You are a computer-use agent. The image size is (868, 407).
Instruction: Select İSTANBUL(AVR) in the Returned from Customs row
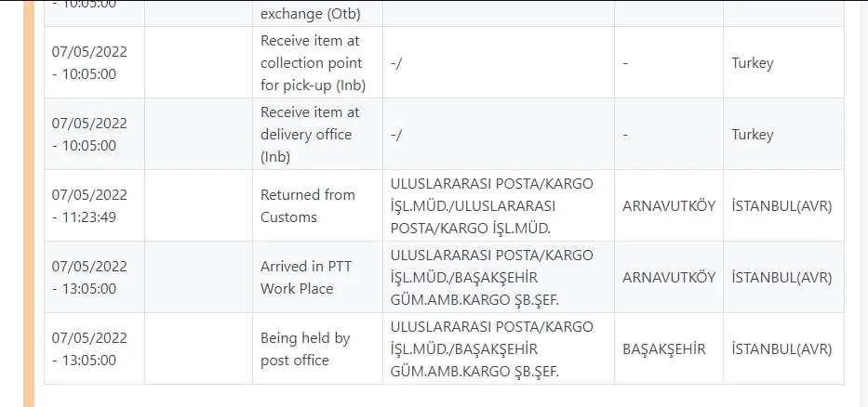(x=781, y=205)
